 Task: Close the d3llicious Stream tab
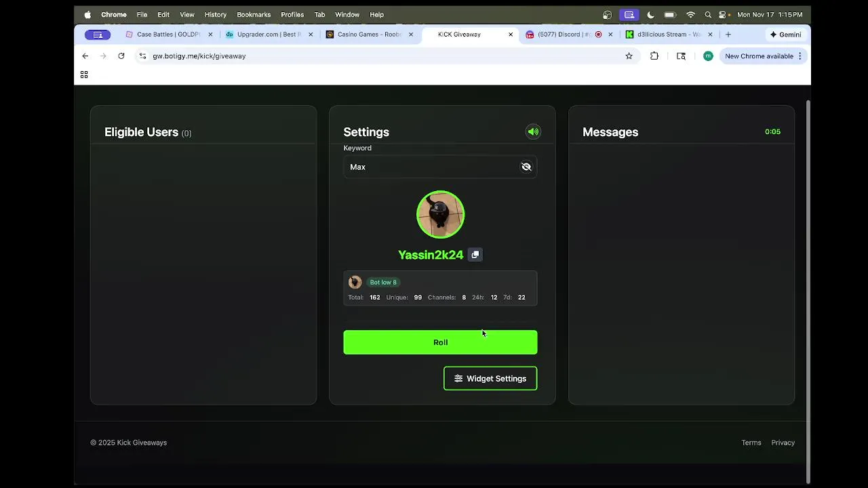coord(710,35)
